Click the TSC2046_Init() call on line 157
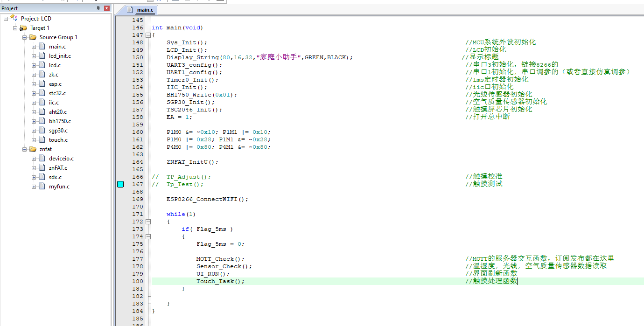This screenshot has width=644, height=326. pyautogui.click(x=194, y=110)
